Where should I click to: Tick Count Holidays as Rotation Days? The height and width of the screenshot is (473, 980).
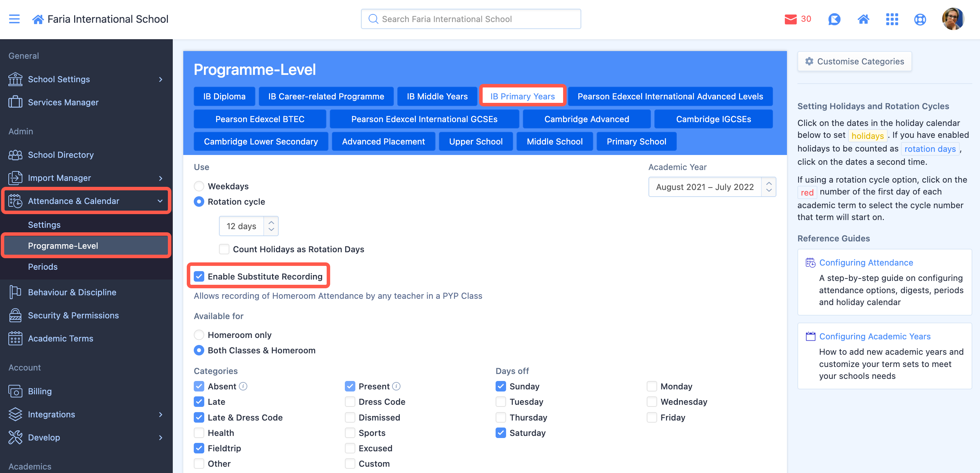coord(224,249)
